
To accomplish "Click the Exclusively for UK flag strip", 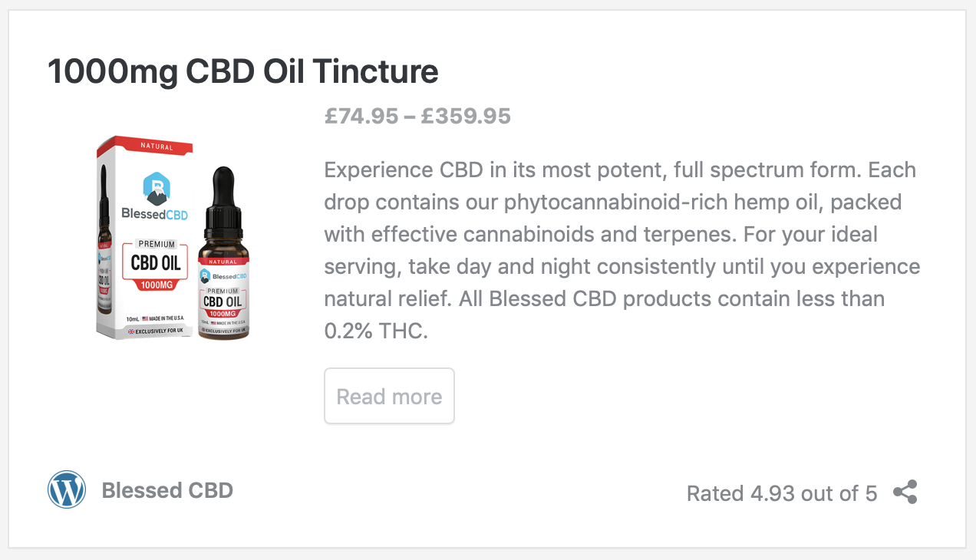I will pos(155,331).
